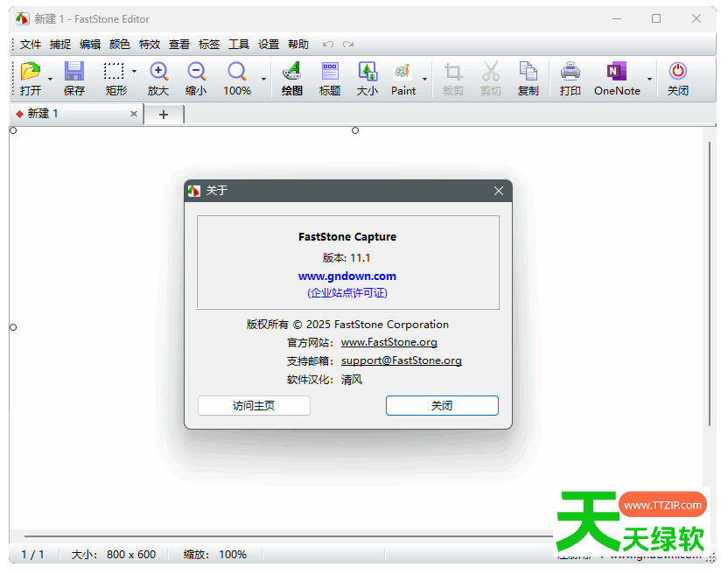Click the 软件汉化: 清风 text
The height and width of the screenshot is (574, 728).
pos(325,380)
